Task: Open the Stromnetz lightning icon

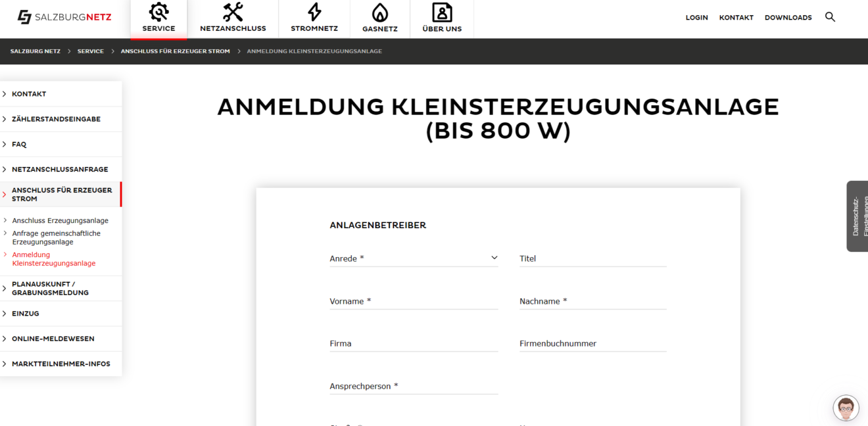Action: (x=314, y=12)
